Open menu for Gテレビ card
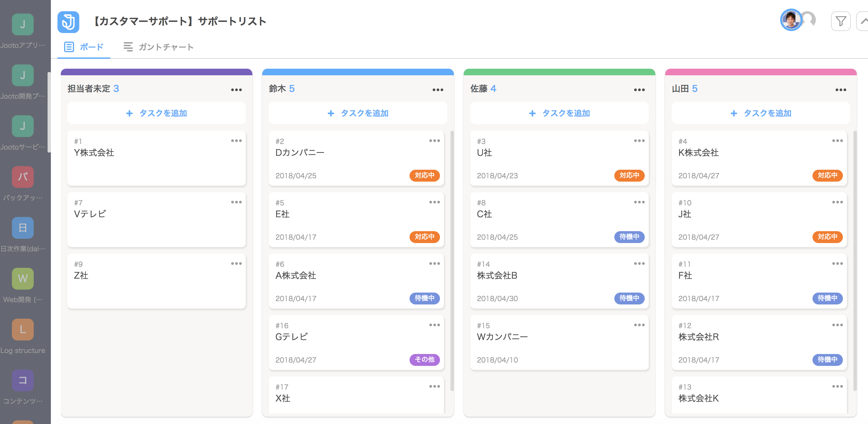This screenshot has width=868, height=424. click(435, 325)
